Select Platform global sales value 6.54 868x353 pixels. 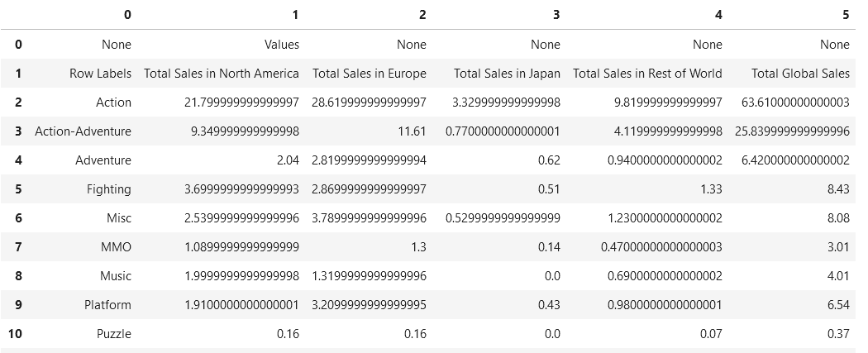[x=836, y=305]
